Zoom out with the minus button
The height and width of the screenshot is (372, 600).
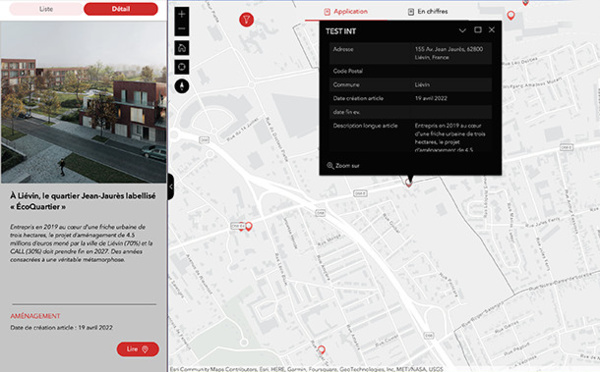pos(182,29)
